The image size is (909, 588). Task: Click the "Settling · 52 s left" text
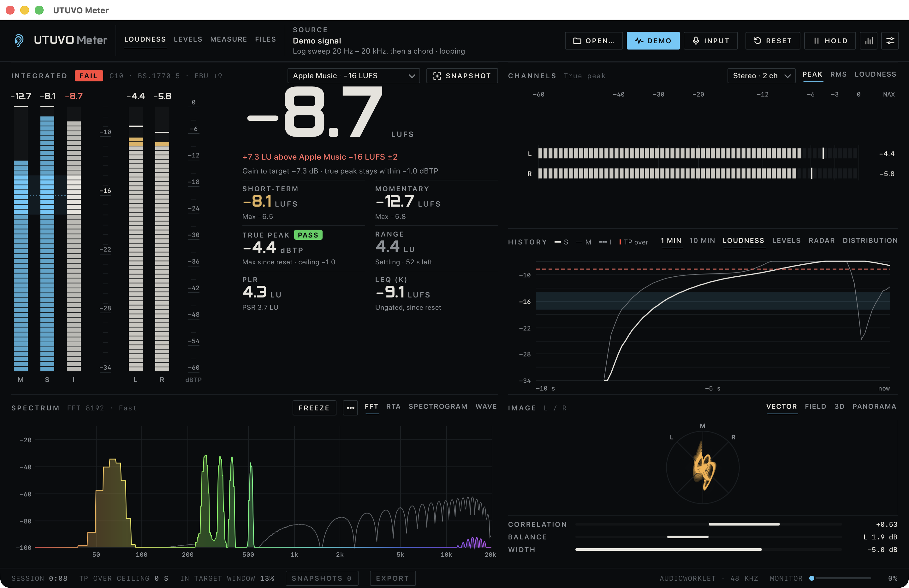pyautogui.click(x=403, y=262)
